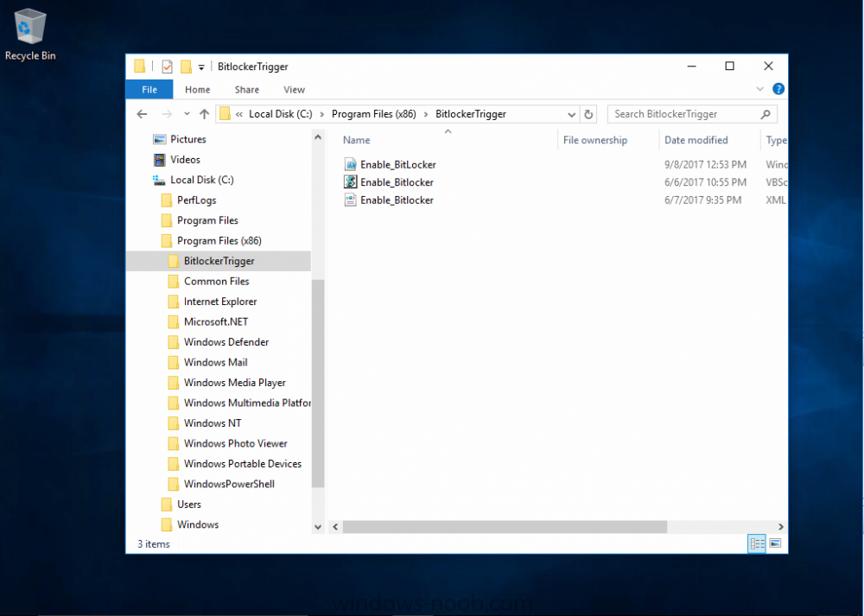Click the Pictures library icon
This screenshot has height=616, width=864.
point(159,139)
